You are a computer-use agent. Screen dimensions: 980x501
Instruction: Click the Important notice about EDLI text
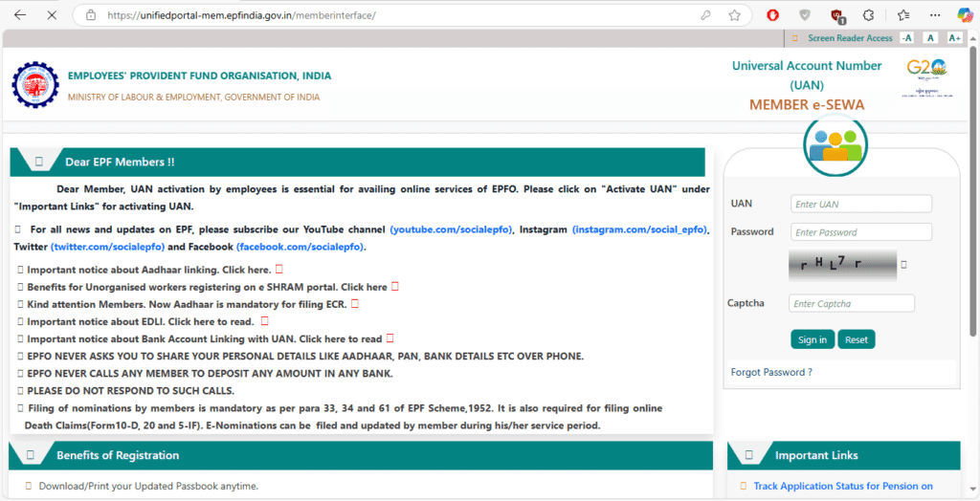(x=141, y=321)
